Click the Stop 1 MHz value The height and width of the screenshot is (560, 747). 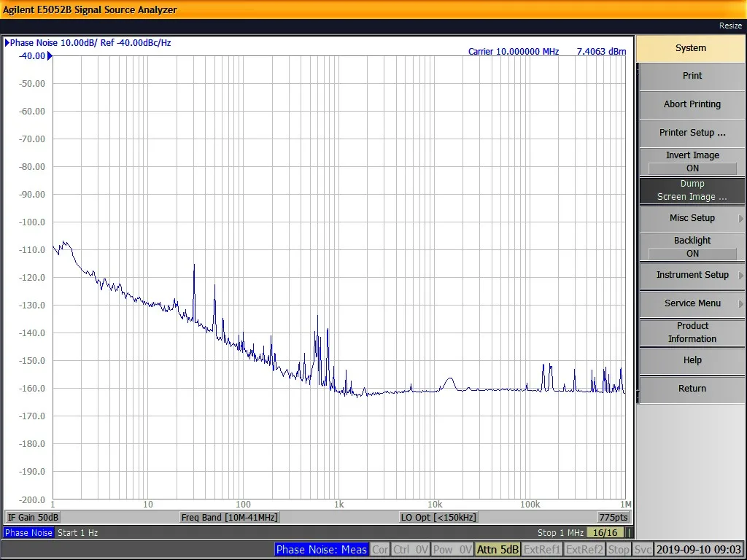click(560, 533)
